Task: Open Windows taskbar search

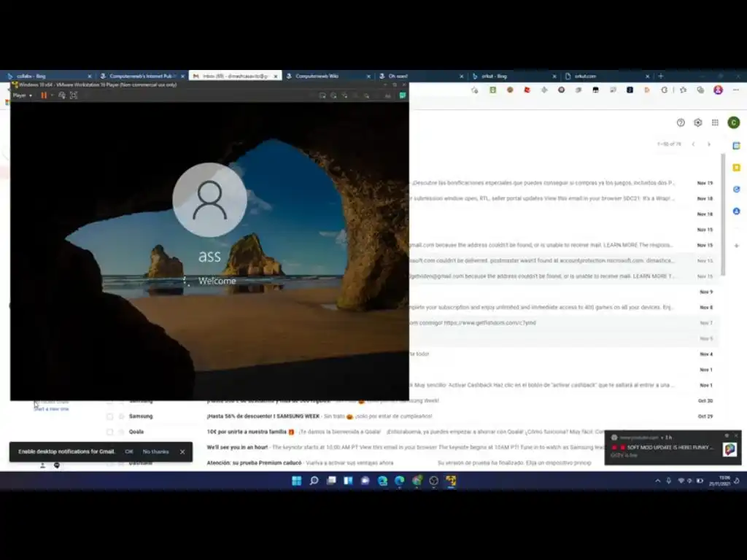Action: coord(314,481)
